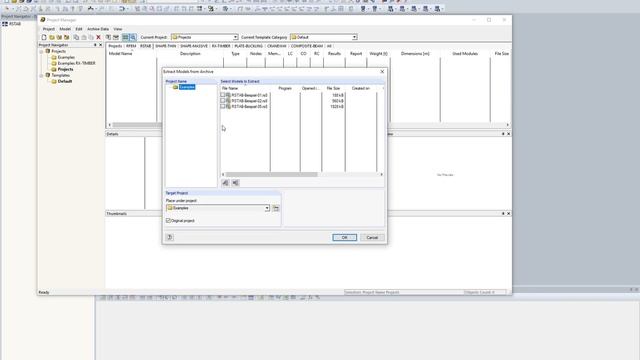Click the Used Modules column header
This screenshot has height=360, width=640.
pos(465,53)
